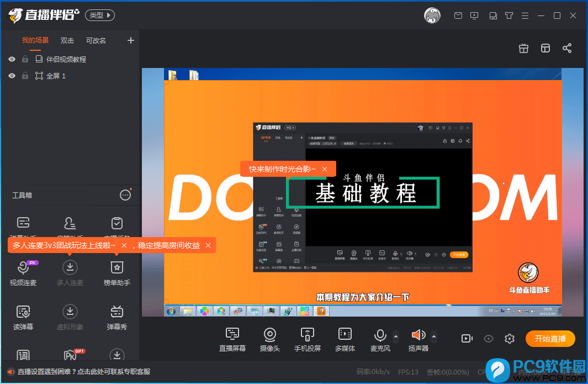Click the 码率:0kb/s status text

click(373, 372)
